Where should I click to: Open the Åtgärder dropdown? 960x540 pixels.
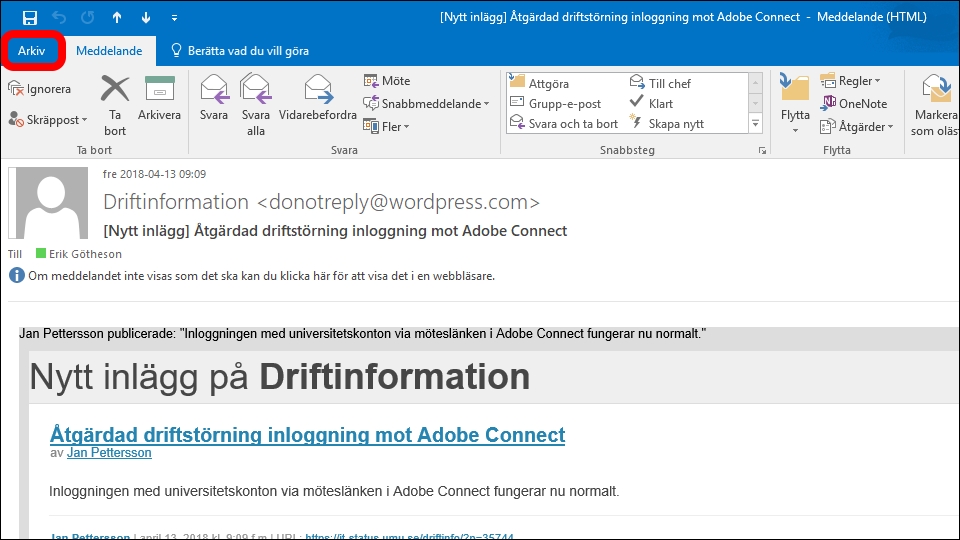click(x=857, y=127)
